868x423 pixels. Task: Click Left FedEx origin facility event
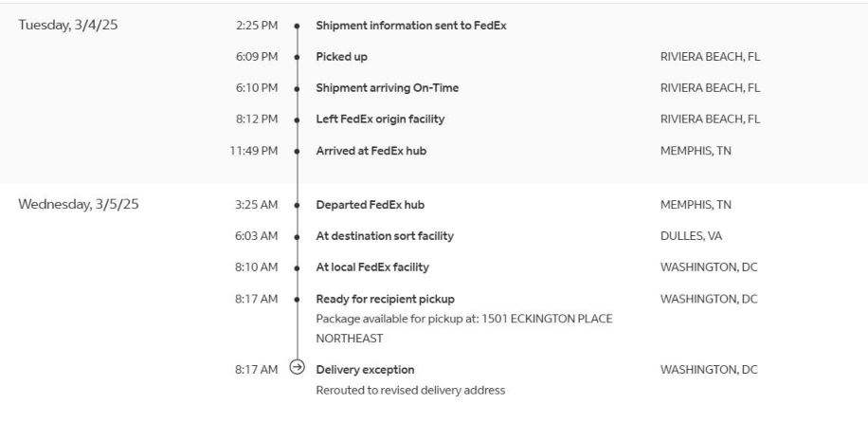pyautogui.click(x=380, y=120)
